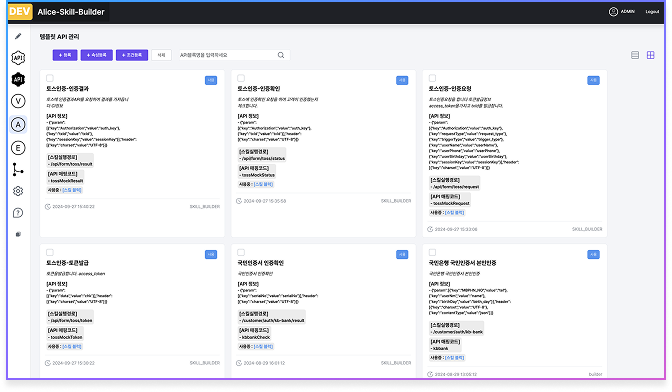Open skill block link on kbbankCheck card
The image size is (672, 392).
pos(263,346)
